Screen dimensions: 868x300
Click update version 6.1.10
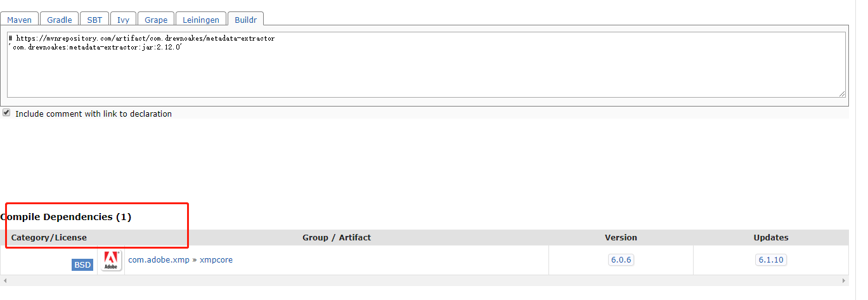pos(771,260)
